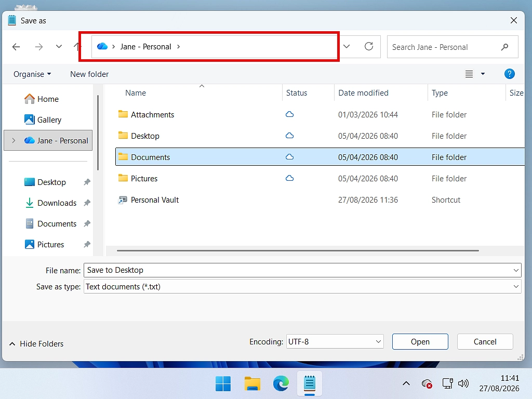The image size is (532, 399).
Task: Change view using the list view icon
Action: point(469,74)
